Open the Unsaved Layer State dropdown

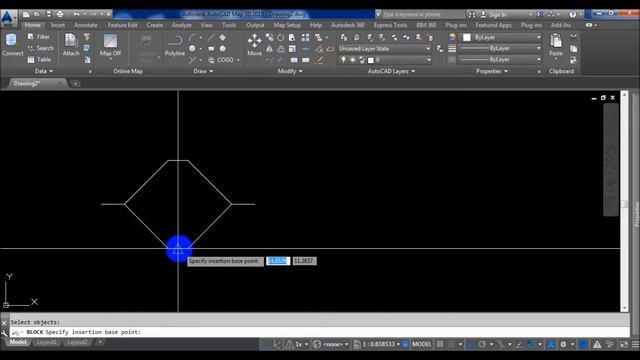(384, 49)
